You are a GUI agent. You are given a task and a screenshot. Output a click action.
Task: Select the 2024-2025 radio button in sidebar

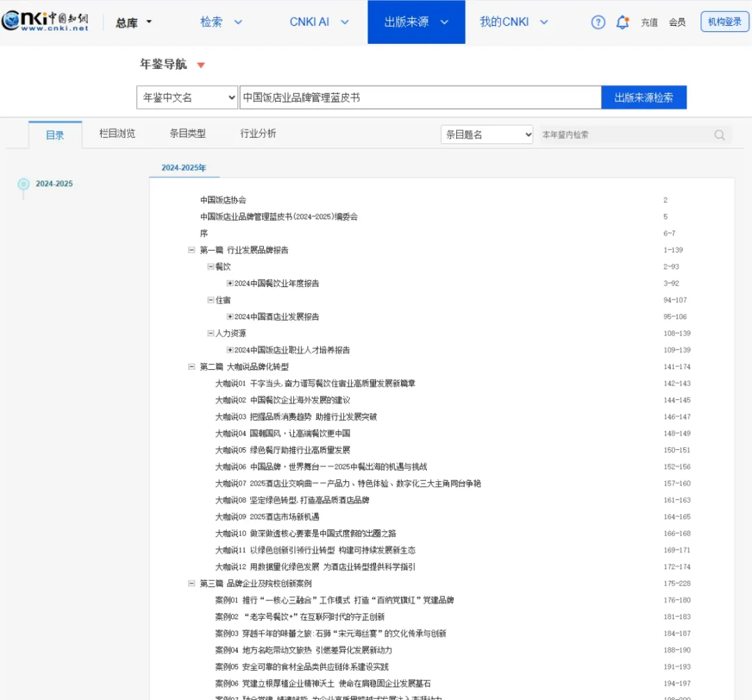pos(22,184)
